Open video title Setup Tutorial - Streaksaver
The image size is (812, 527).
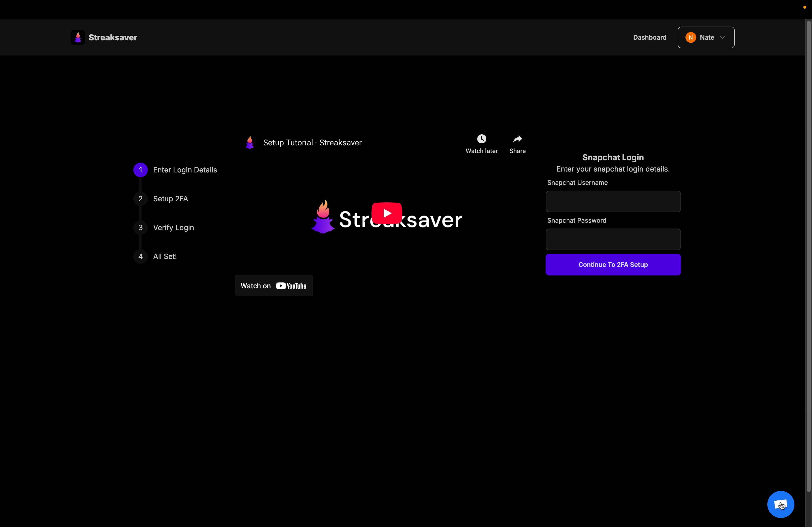click(x=312, y=143)
